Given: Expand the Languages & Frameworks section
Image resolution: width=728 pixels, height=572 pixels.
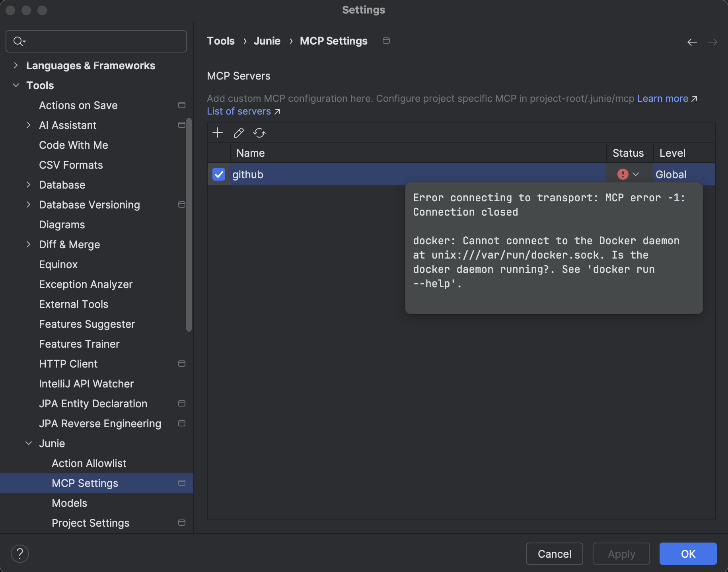Looking at the screenshot, I should (16, 65).
